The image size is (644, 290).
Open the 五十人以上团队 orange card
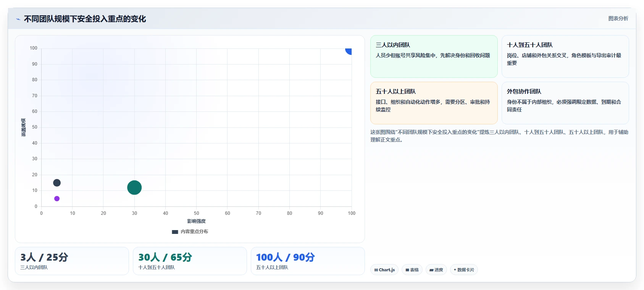click(x=434, y=103)
